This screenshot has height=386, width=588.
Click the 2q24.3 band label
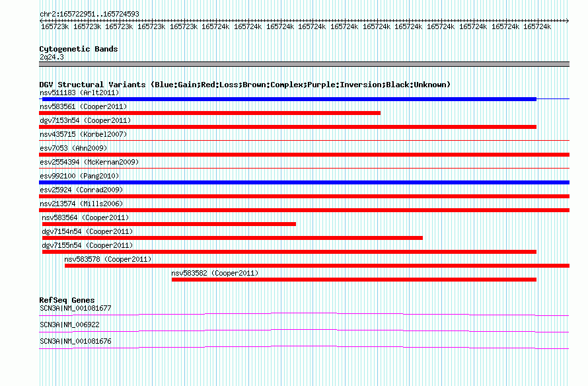pos(52,57)
